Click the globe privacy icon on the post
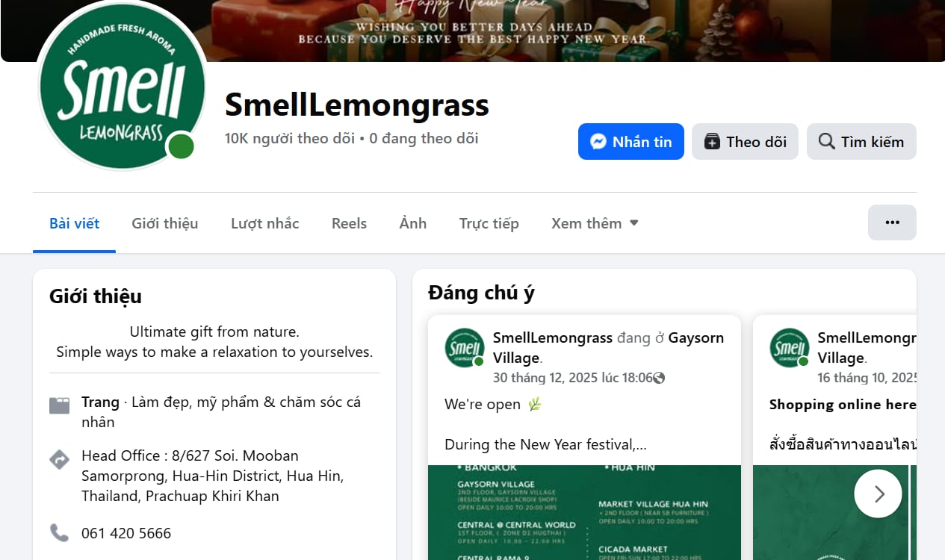Screen dimensions: 945x560 (x=659, y=378)
